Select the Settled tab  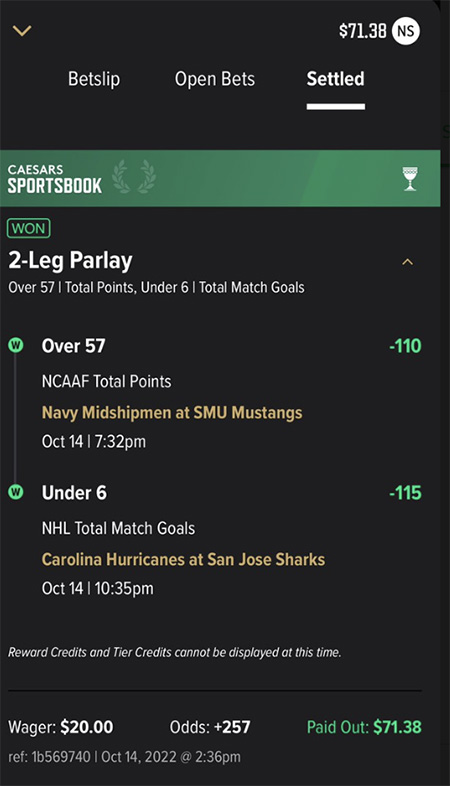click(335, 79)
